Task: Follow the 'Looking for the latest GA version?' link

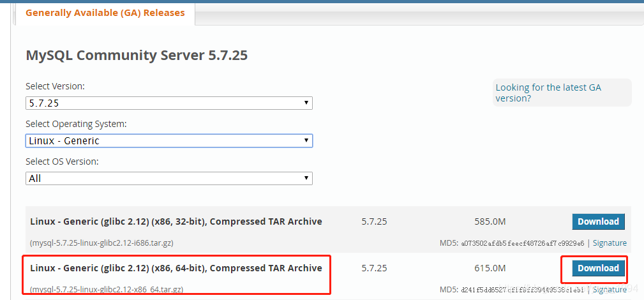Action: (548, 93)
